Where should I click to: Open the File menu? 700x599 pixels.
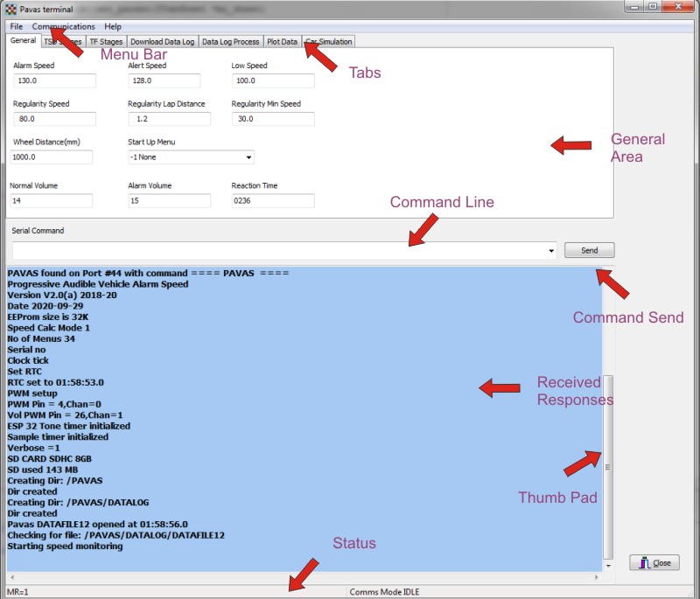tap(17, 27)
